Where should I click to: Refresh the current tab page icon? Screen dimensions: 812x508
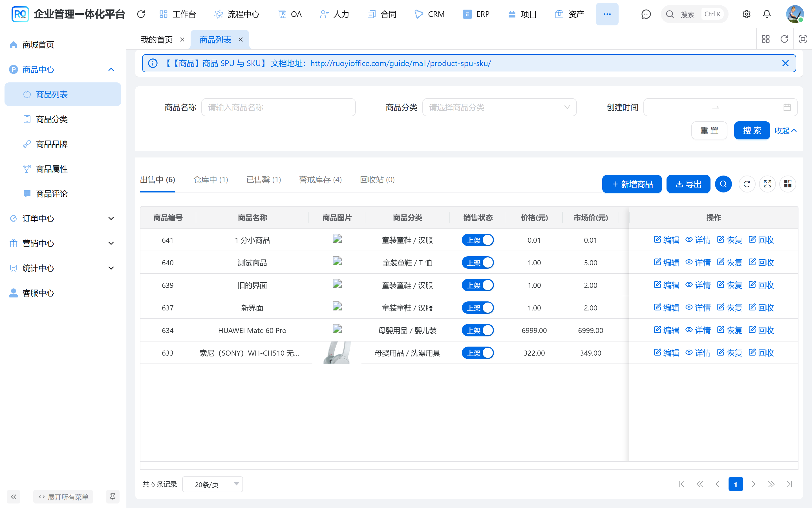784,39
